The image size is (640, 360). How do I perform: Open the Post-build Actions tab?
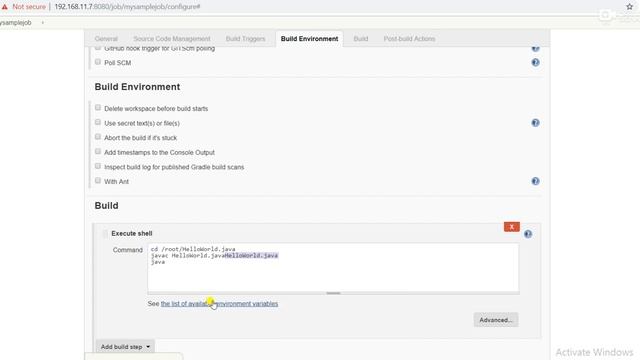[409, 39]
